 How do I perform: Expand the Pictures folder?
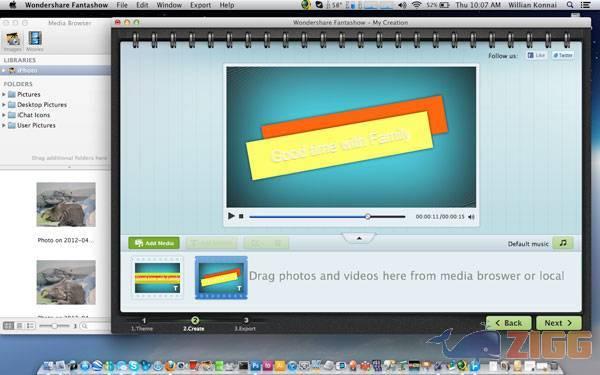4,94
